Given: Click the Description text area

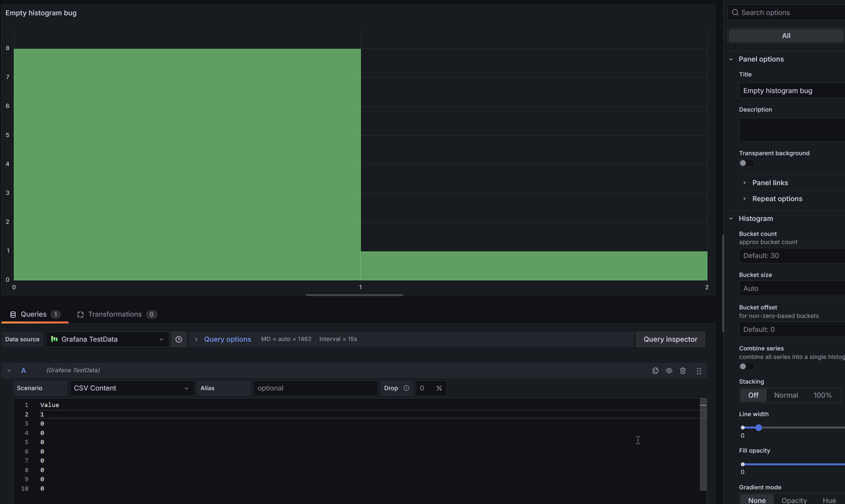Looking at the screenshot, I should pos(792,130).
